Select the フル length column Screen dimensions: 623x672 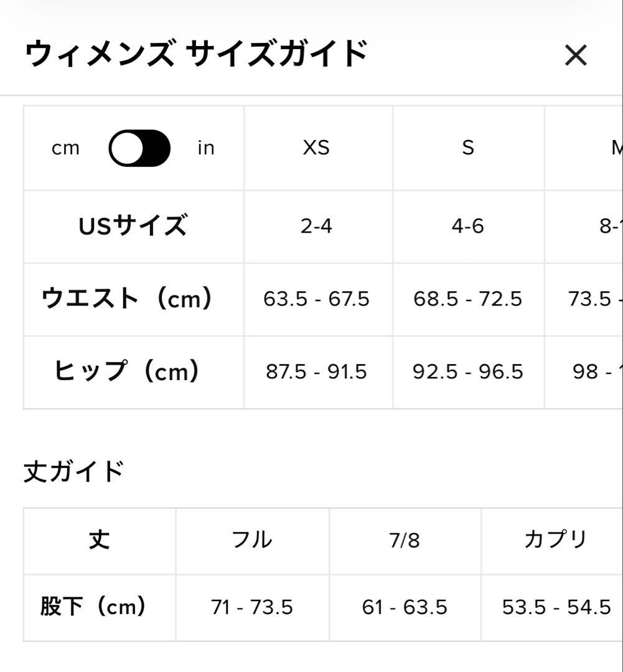click(252, 540)
